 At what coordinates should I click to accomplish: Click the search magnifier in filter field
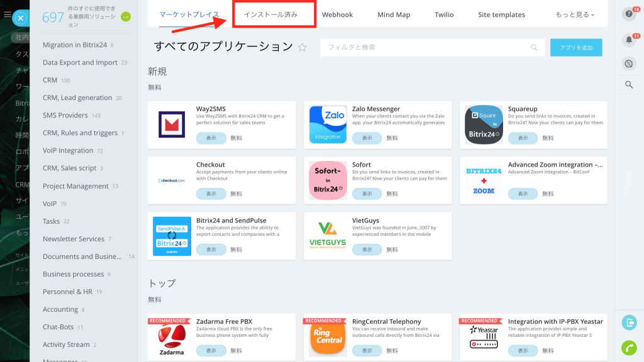point(533,47)
